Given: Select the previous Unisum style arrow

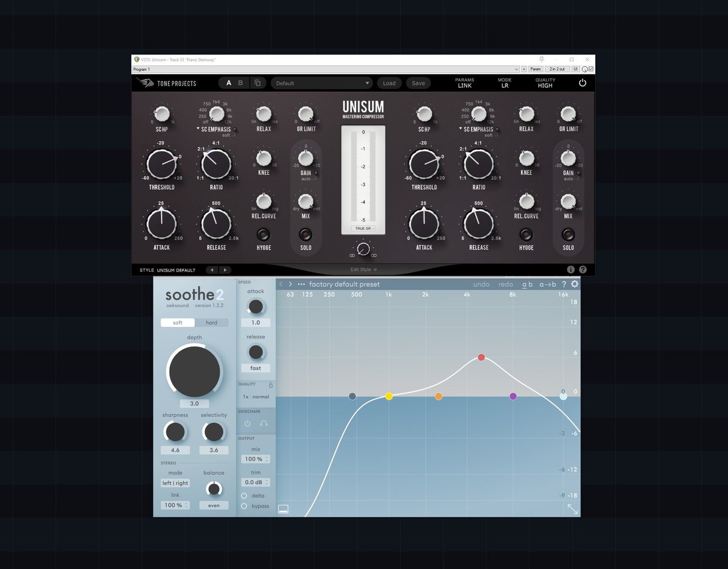Looking at the screenshot, I should coord(212,270).
